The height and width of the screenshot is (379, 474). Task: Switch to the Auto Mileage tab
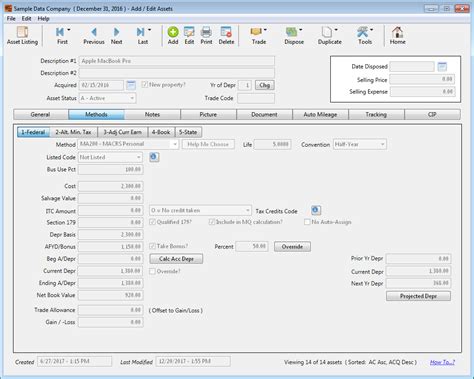click(x=320, y=114)
